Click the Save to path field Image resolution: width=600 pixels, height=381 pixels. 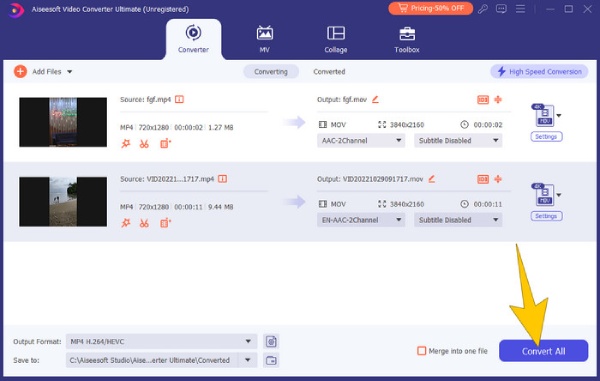coord(152,360)
